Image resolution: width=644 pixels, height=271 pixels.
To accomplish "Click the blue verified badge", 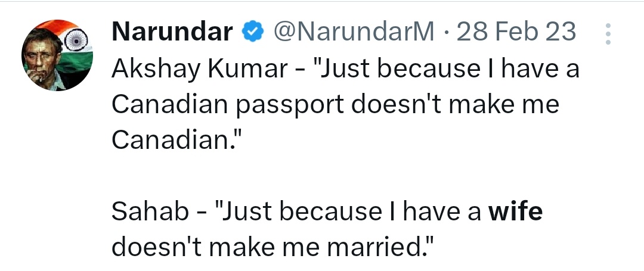I will point(252,32).
